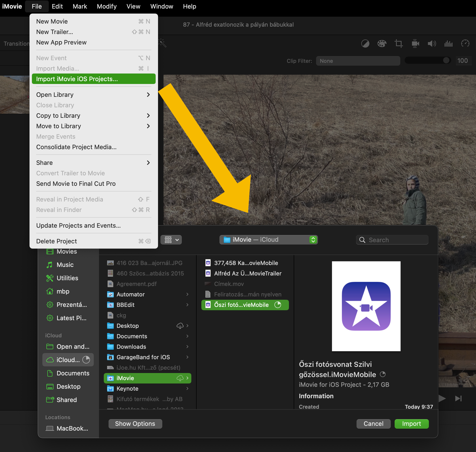This screenshot has width=476, height=452.
Task: Click the Cancel button in the dialog
Action: pyautogui.click(x=373, y=424)
